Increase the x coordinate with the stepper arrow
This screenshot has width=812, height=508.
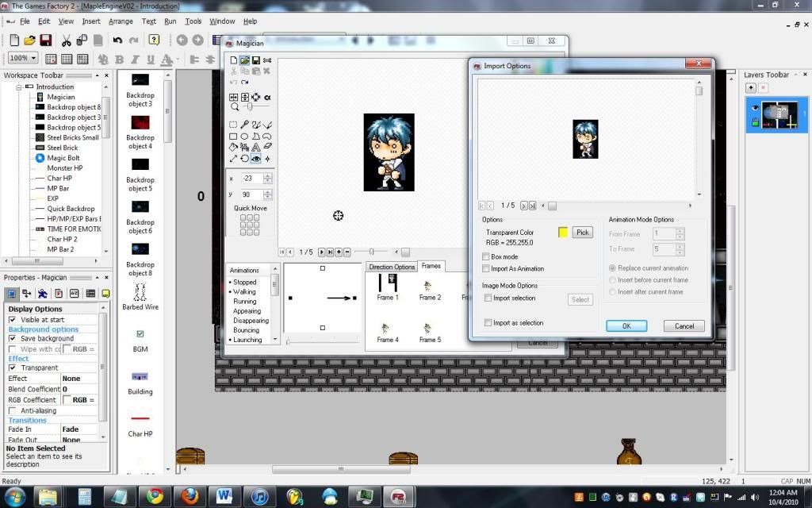pos(268,176)
